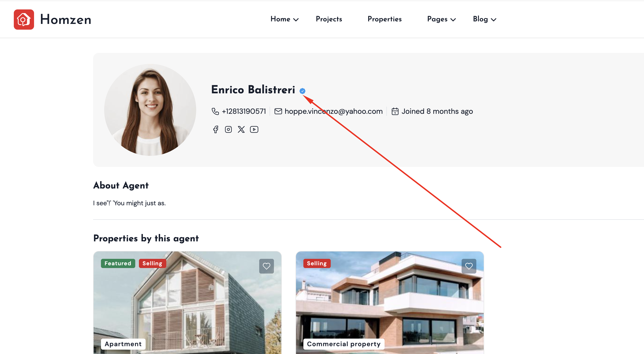Click the green Featured badge
Screen dimensions: 644x354
tap(118, 263)
